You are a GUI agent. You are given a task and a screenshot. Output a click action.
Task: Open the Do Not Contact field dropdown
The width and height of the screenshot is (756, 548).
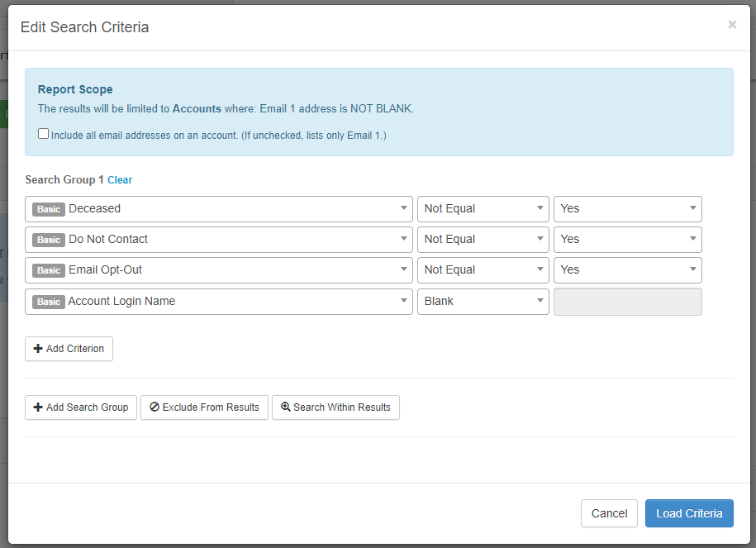tap(219, 240)
